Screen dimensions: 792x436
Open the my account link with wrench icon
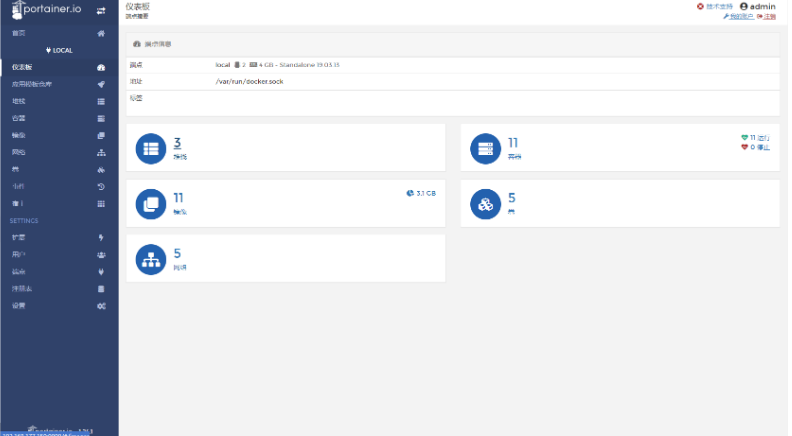(x=738, y=17)
